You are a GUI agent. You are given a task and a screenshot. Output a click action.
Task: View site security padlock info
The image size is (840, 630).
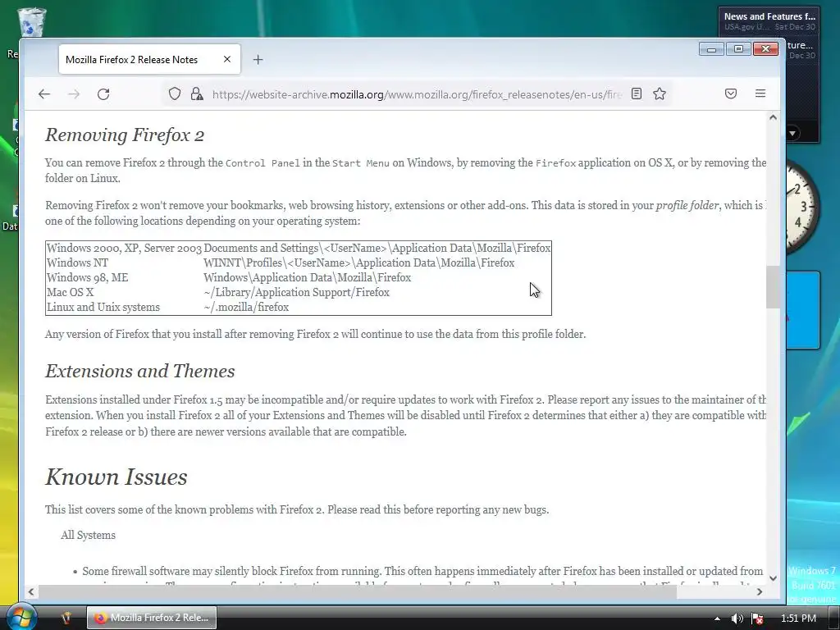click(x=197, y=94)
